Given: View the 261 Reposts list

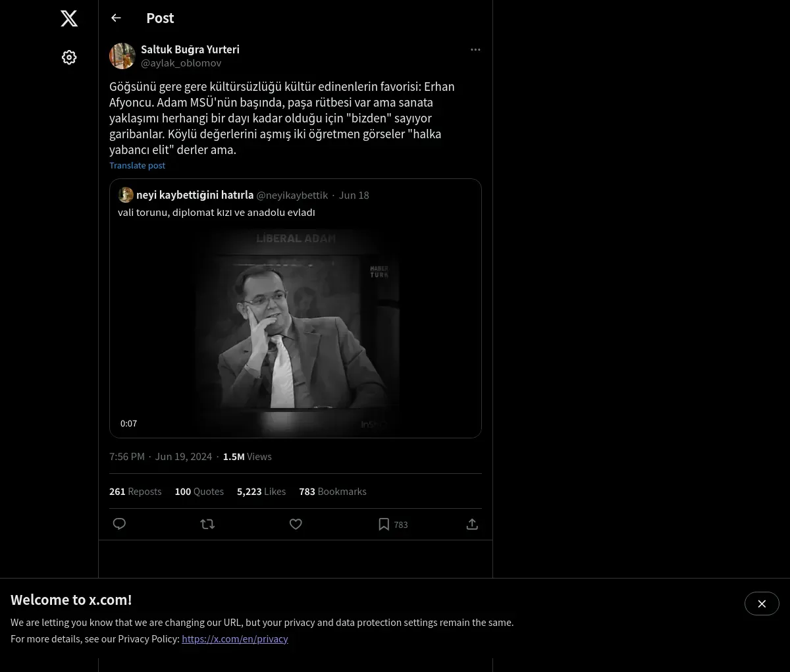Looking at the screenshot, I should coord(135,492).
